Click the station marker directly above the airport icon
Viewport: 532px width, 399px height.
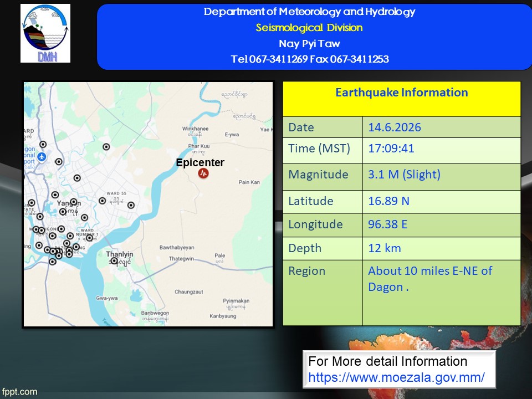tap(43, 144)
